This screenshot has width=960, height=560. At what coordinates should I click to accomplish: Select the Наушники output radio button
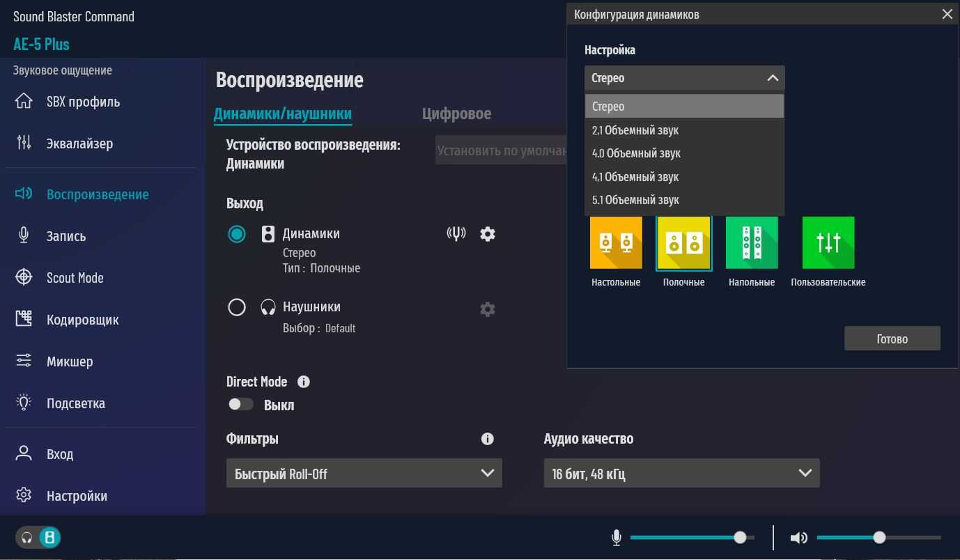click(x=237, y=307)
